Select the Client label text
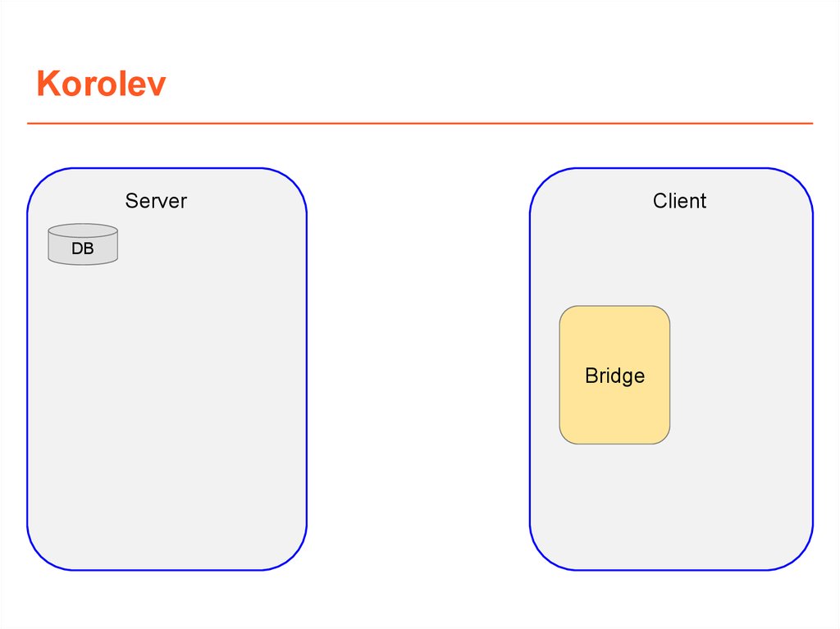840x629 pixels. coord(679,201)
